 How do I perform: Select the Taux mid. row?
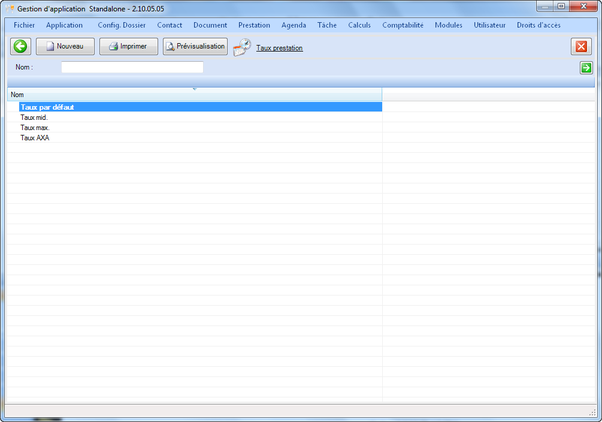tap(34, 117)
